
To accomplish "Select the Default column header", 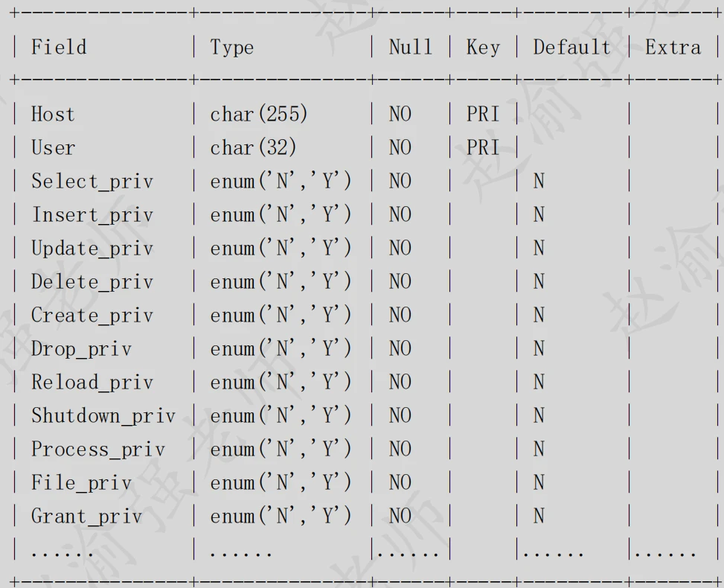I will coord(571,47).
